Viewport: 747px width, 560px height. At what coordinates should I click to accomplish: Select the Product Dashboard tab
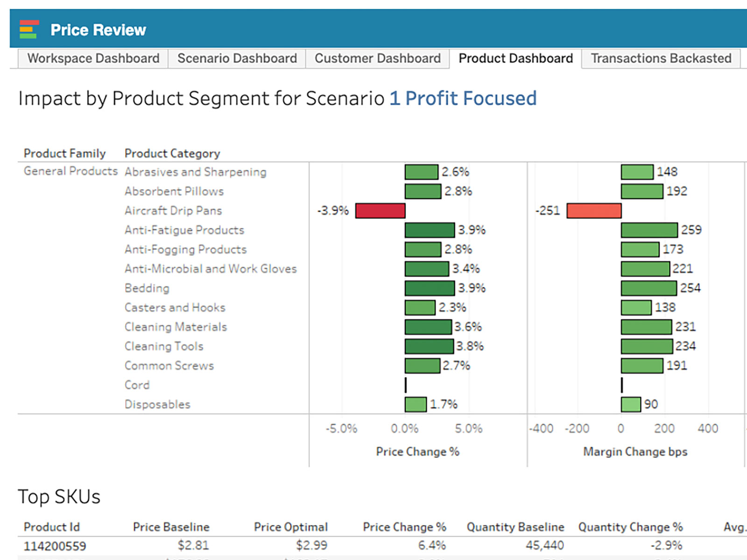point(515,58)
